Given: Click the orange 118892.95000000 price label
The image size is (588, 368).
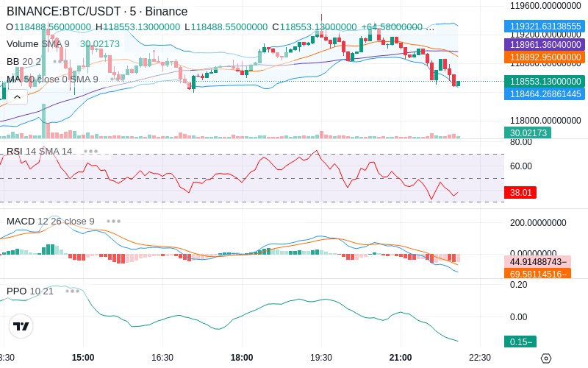Looking at the screenshot, I should pos(545,57).
